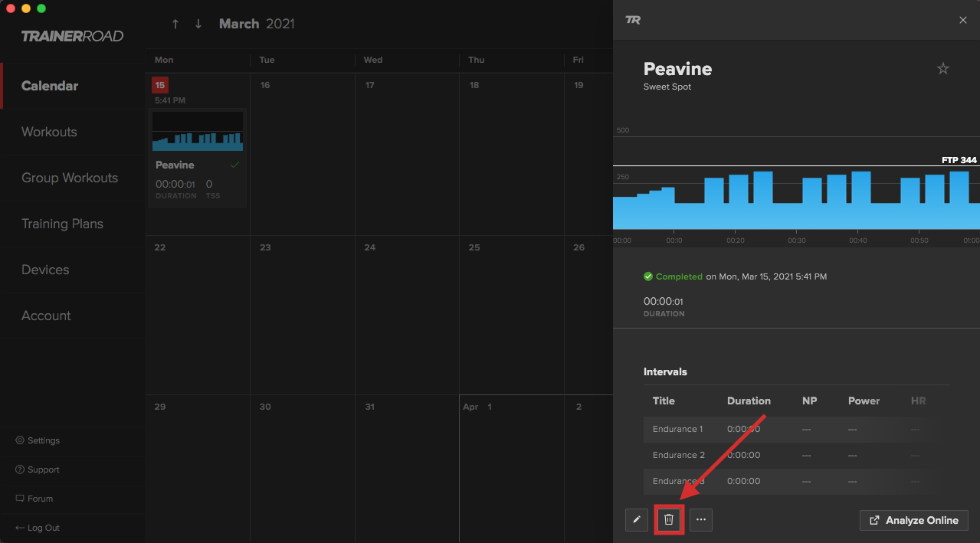This screenshot has height=543, width=980.
Task: Delete the ride using trash icon
Action: pos(669,520)
